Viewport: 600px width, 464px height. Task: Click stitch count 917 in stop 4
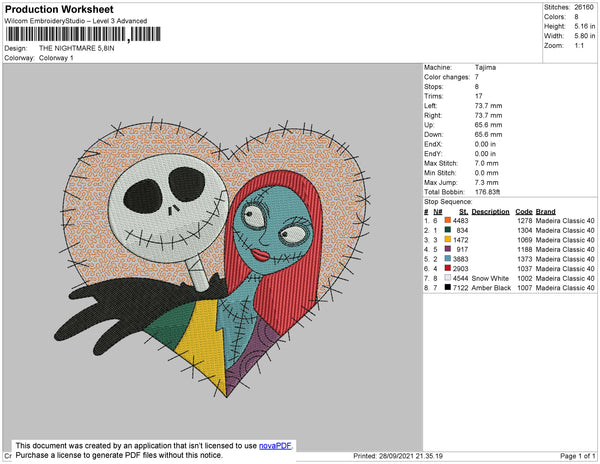click(x=462, y=249)
